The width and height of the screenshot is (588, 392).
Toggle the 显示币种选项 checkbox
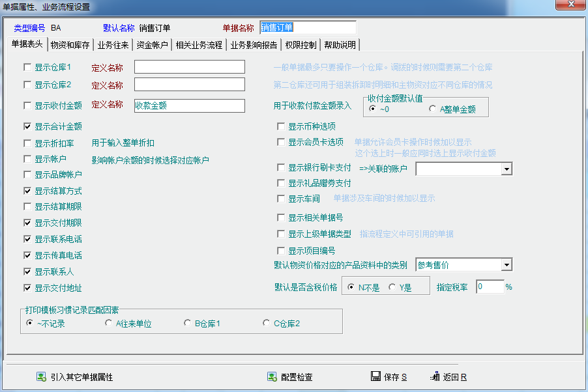click(281, 126)
